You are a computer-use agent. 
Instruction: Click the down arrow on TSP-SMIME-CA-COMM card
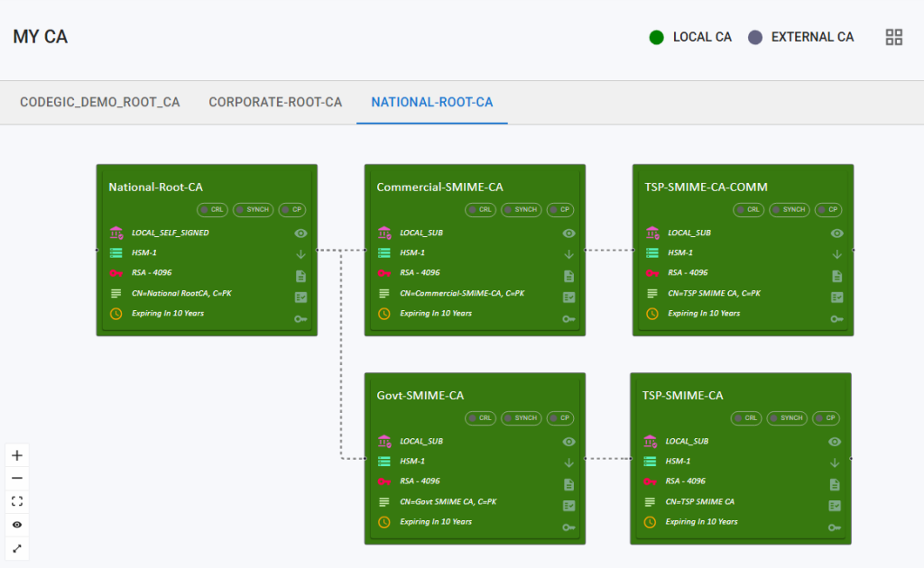pyautogui.click(x=836, y=254)
